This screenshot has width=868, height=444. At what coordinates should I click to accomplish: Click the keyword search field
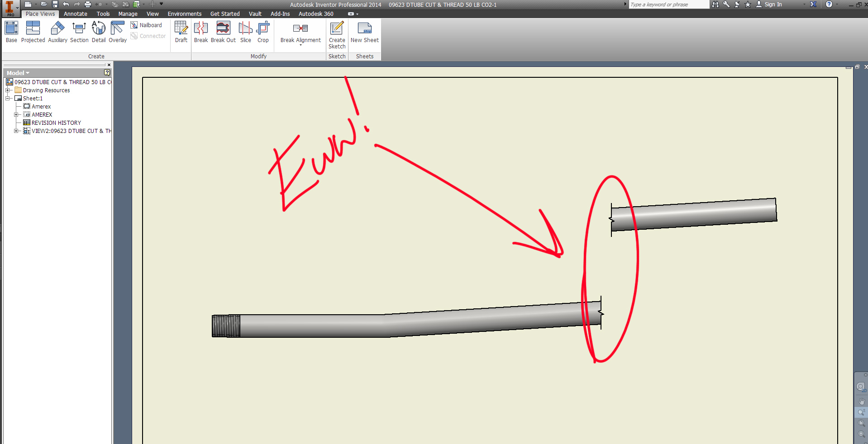(668, 5)
